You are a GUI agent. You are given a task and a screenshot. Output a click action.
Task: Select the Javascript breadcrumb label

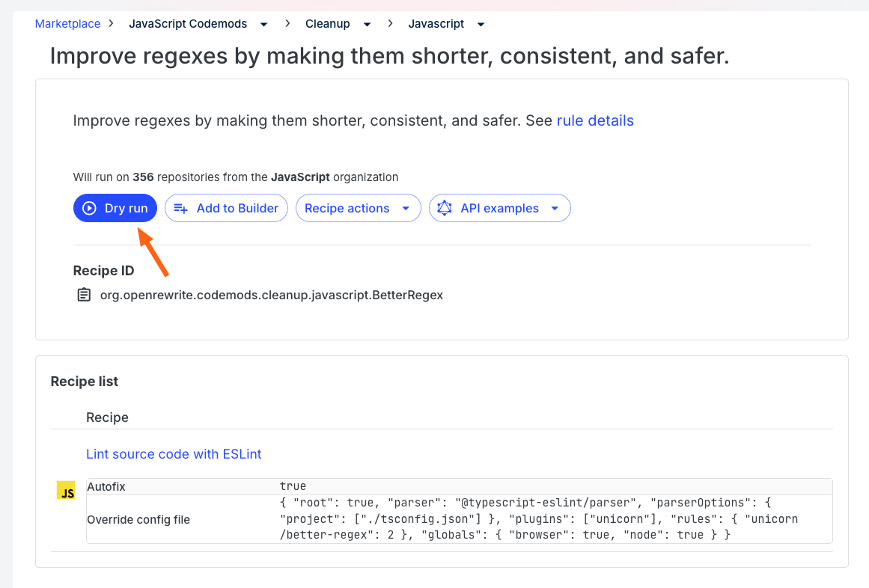tap(436, 24)
